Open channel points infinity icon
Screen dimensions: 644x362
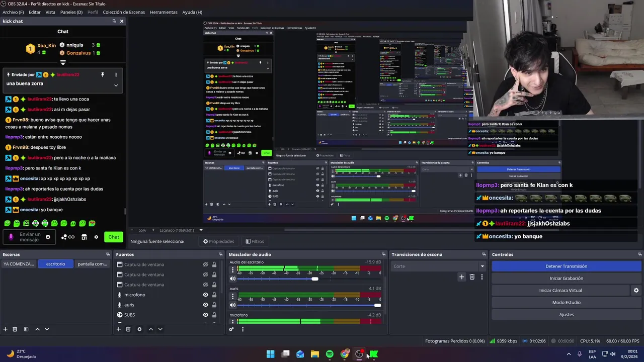(x=71, y=237)
